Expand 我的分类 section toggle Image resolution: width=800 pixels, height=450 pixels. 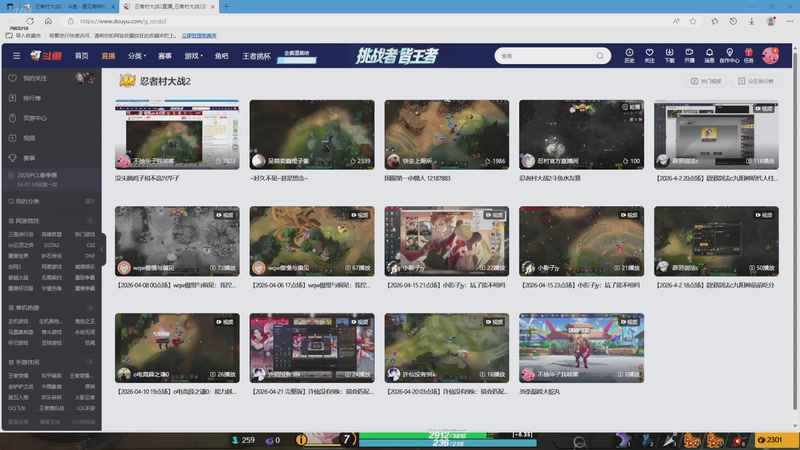pyautogui.click(x=90, y=201)
